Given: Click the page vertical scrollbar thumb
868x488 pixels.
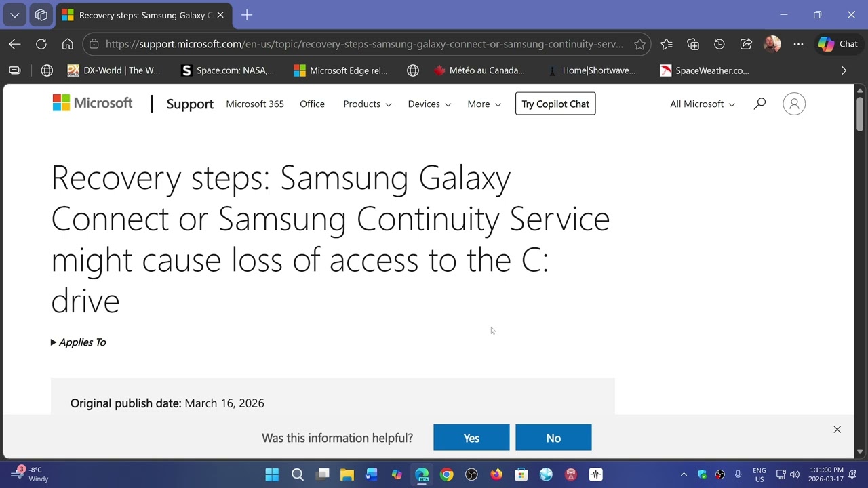Looking at the screenshot, I should click(x=860, y=114).
